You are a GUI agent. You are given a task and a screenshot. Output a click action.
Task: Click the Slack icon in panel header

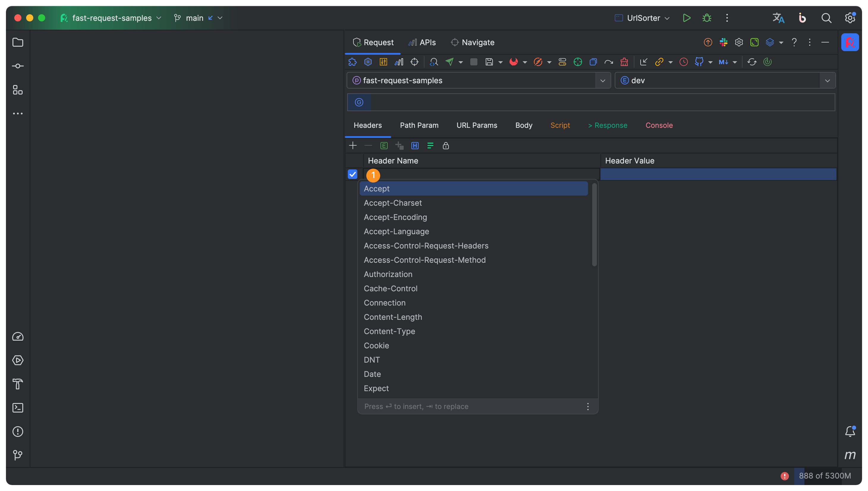(723, 42)
